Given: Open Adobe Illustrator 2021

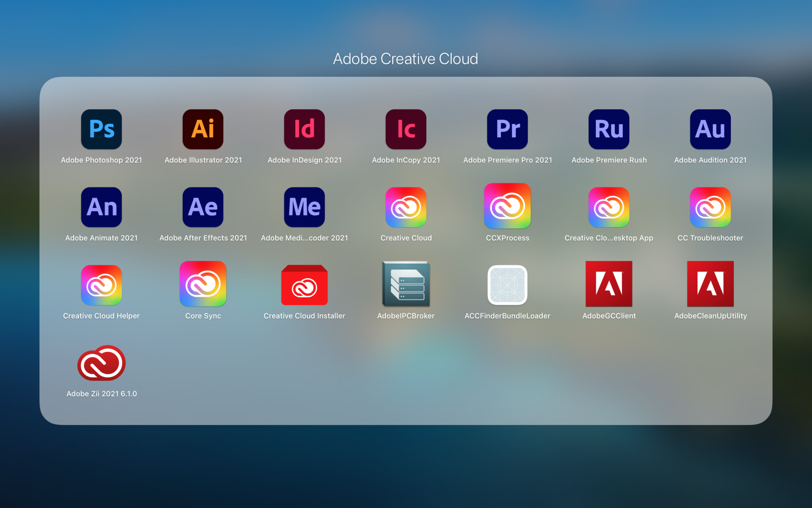Looking at the screenshot, I should [203, 129].
